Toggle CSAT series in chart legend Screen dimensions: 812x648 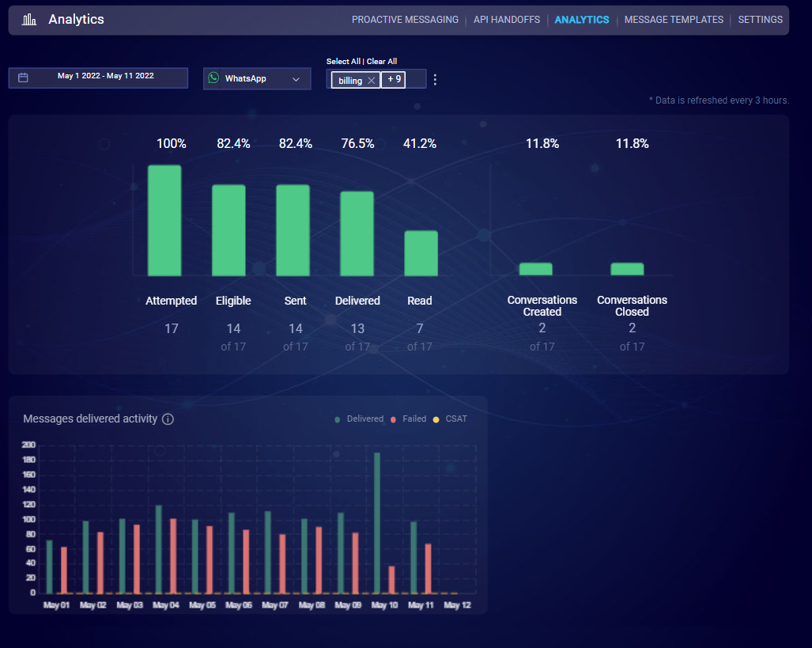coord(451,419)
